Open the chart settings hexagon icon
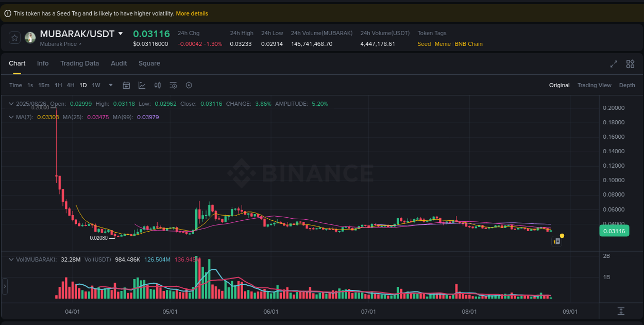The height and width of the screenshot is (325, 644). click(x=189, y=85)
